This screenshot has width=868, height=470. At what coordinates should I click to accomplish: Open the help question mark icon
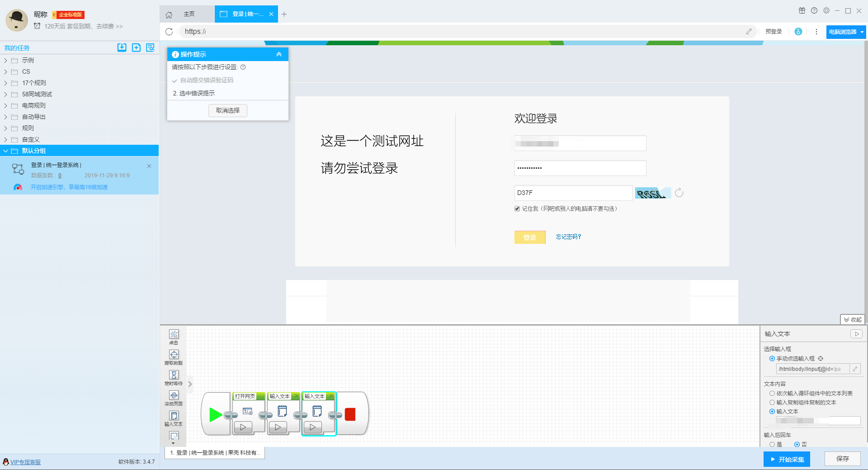point(814,10)
